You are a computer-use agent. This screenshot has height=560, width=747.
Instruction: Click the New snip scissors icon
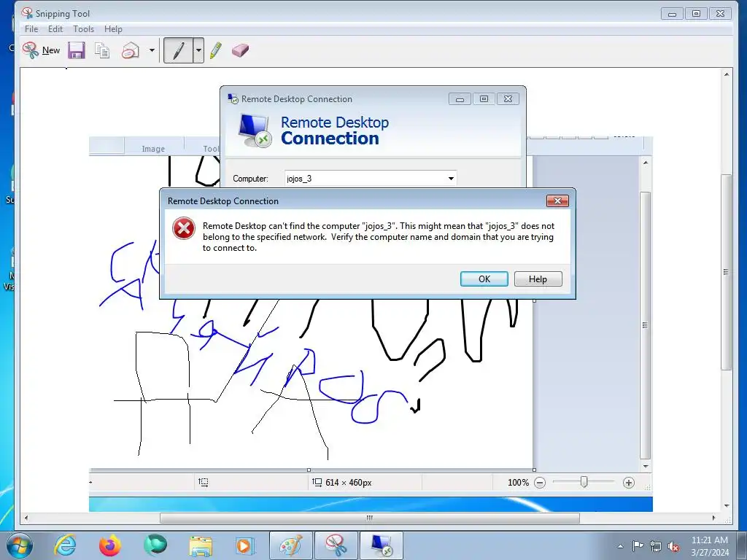[x=31, y=50]
